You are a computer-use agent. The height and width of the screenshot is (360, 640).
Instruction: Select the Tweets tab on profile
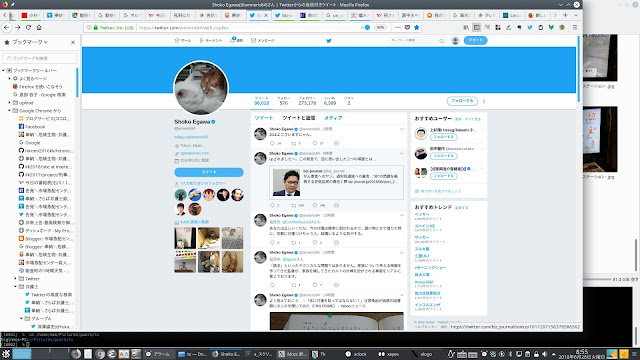coord(264,118)
